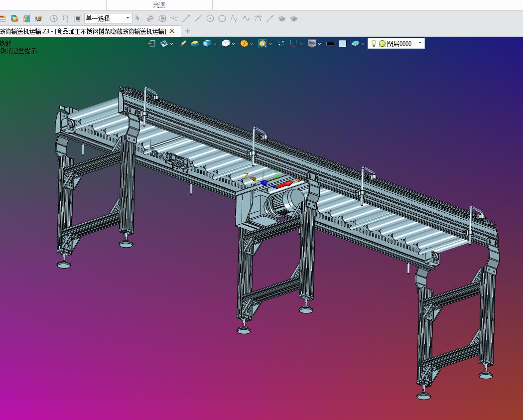Click the eraser icon in view toolbar
523x420 pixels.
(183, 43)
